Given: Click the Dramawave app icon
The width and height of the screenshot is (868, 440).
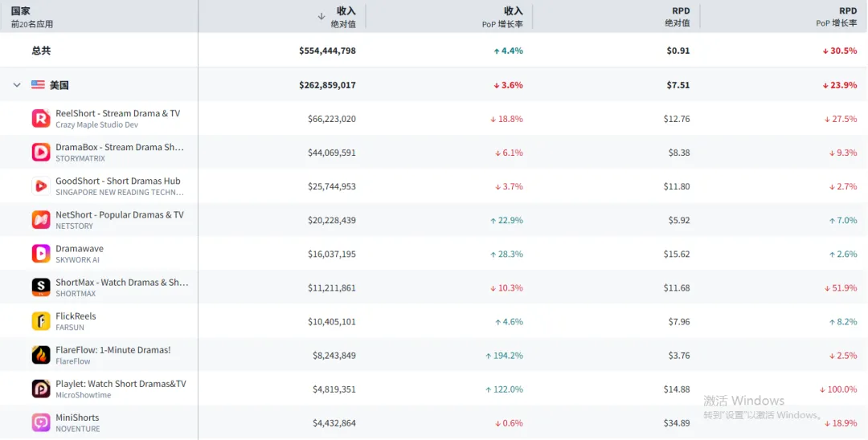Looking at the screenshot, I should (x=41, y=254).
